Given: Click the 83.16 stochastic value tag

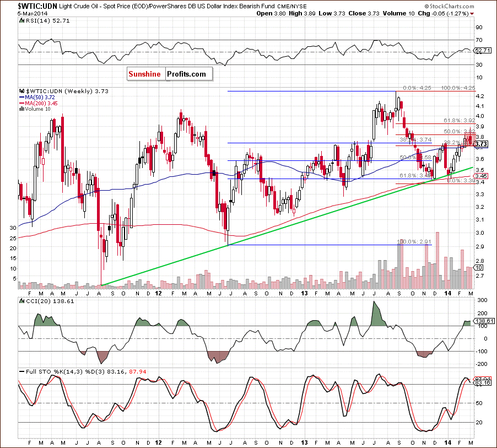Looking at the screenshot, I should point(483,382).
